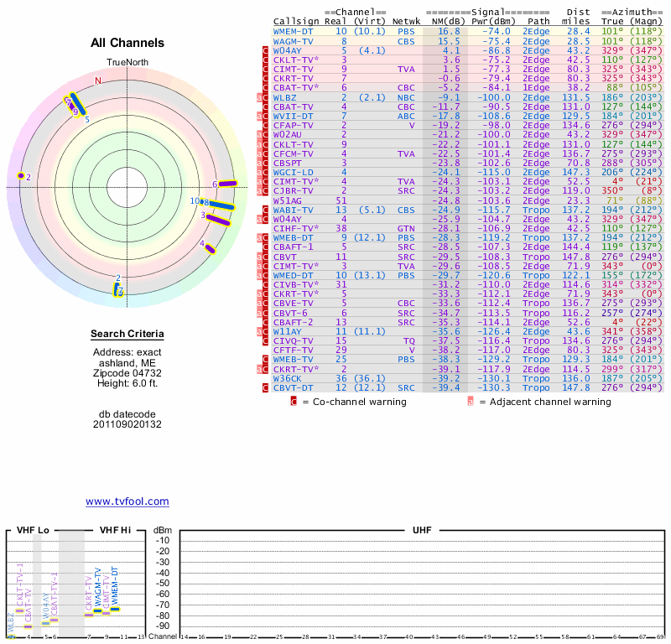Click the adjacent-channel warning icon beside WLBZ
This screenshot has height=644, width=671.
point(259,97)
